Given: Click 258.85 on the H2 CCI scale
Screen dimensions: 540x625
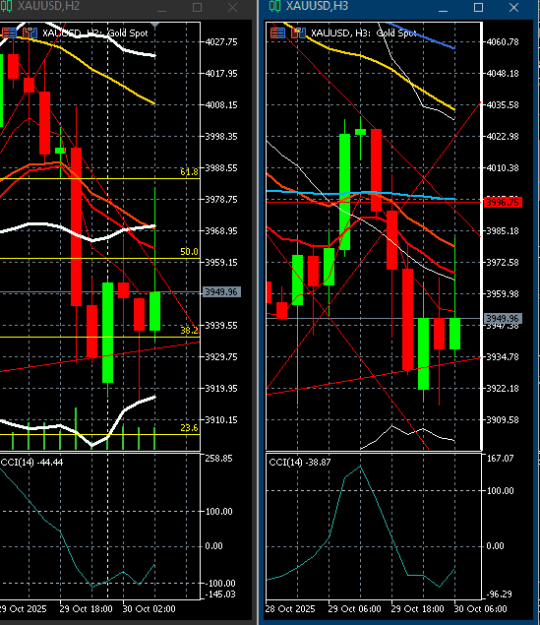Looking at the screenshot, I should [x=219, y=458].
